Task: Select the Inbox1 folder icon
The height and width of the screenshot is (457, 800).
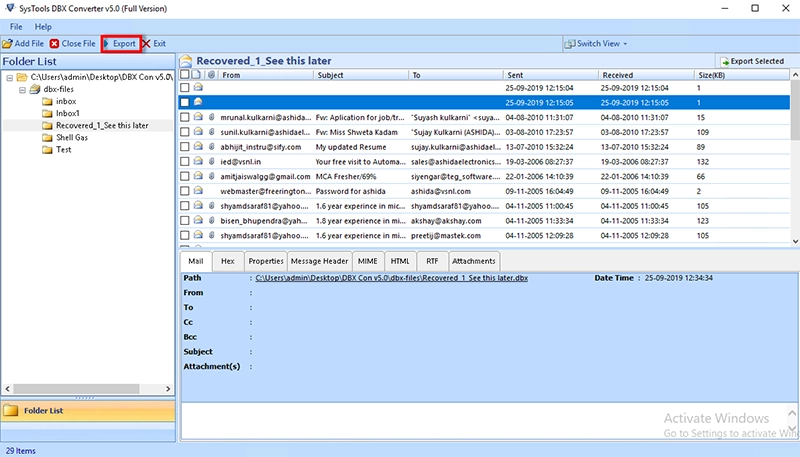Action: 47,113
